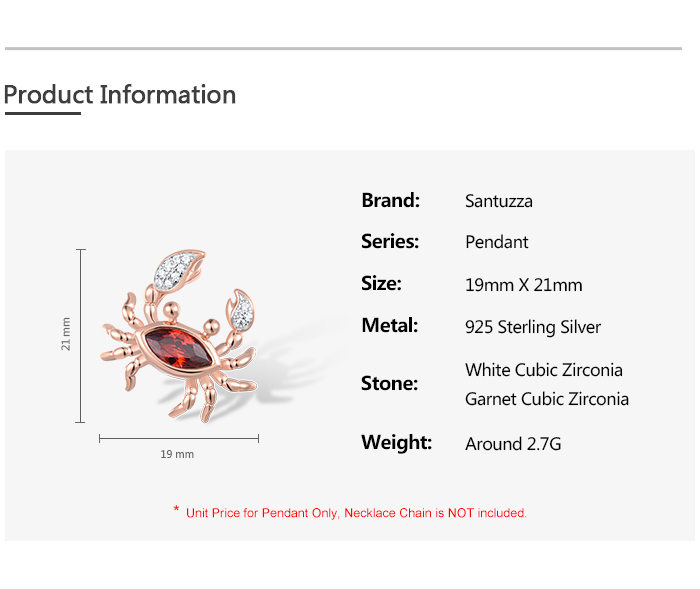Screen dimensions: 700x589
Task: Click the "White Cubic Zirconia" stone entry
Action: 544,370
